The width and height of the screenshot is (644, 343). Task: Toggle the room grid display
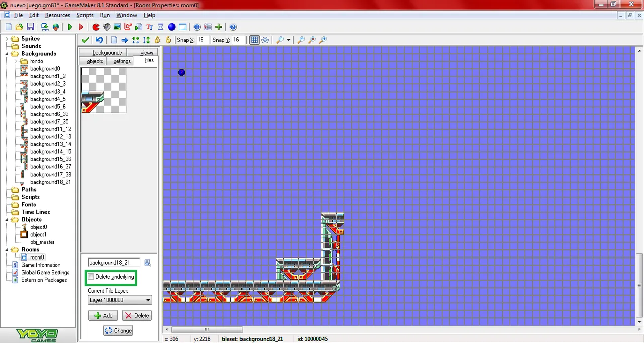click(254, 40)
